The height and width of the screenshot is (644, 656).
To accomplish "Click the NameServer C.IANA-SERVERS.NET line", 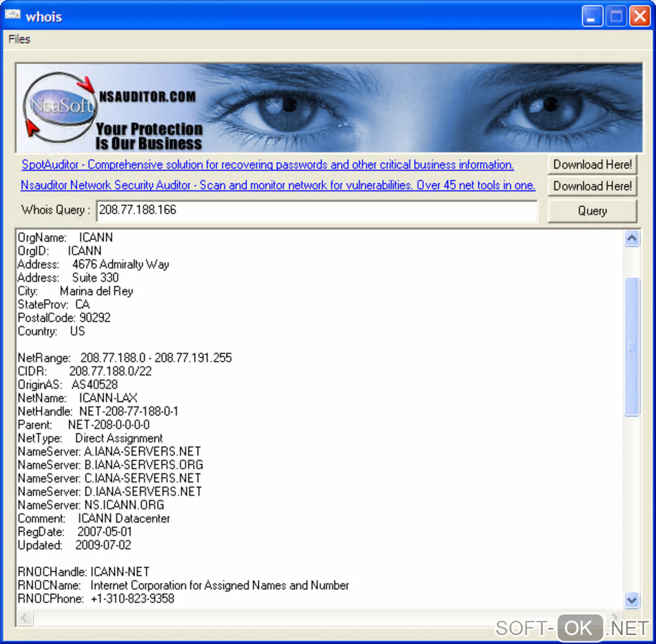I will pyautogui.click(x=109, y=479).
